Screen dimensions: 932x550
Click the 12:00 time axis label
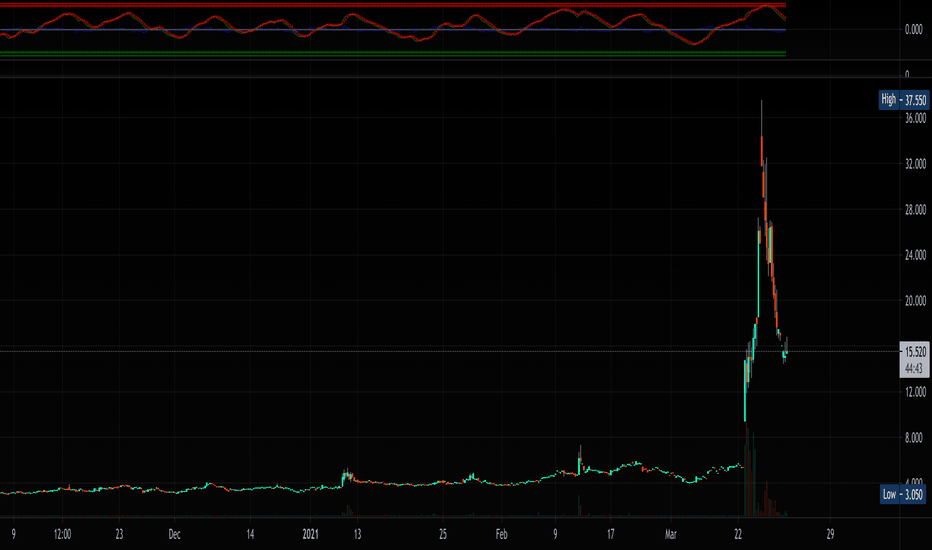(62, 534)
